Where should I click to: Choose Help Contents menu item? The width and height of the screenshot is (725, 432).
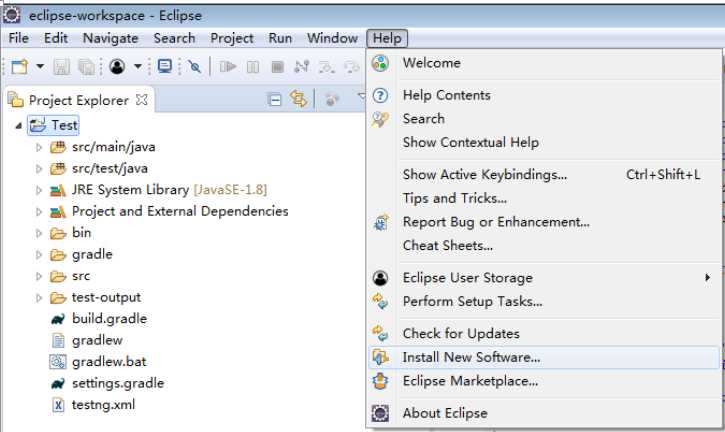point(544,95)
